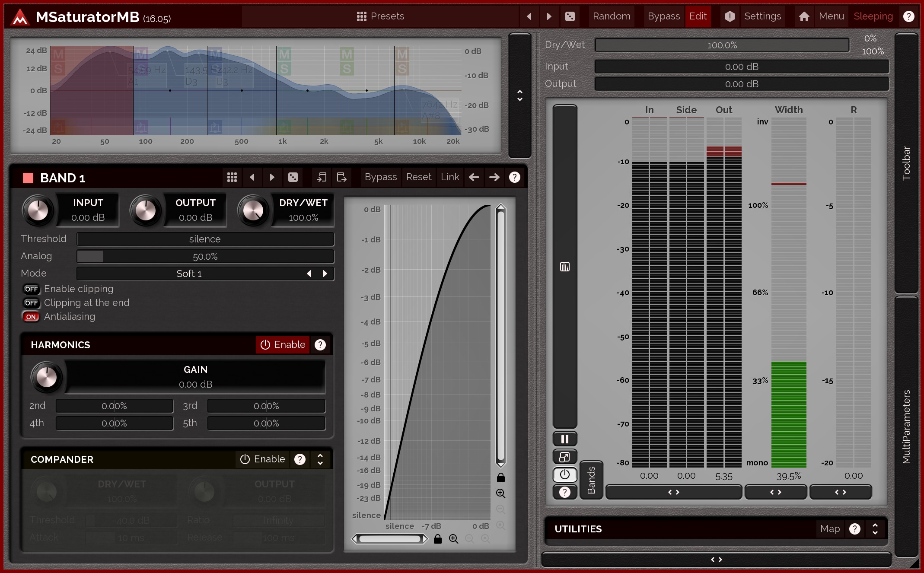Viewport: 924px width, 573px height.
Task: Click the Threshold silence slider
Action: tap(205, 239)
